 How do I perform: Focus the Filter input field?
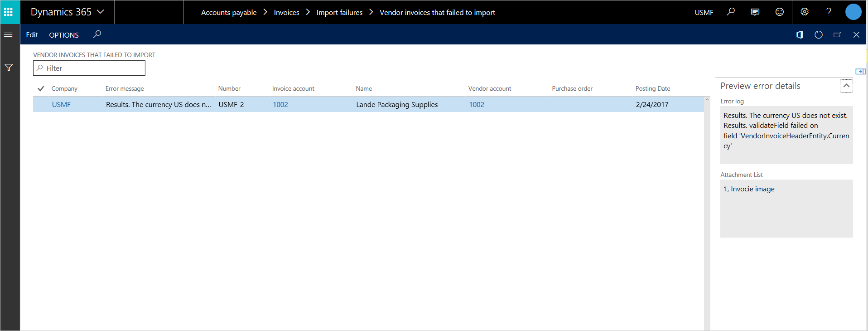(x=89, y=68)
